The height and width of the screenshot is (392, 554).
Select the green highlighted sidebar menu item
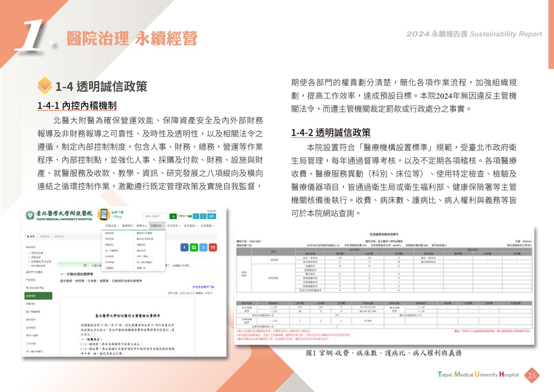pos(38,296)
